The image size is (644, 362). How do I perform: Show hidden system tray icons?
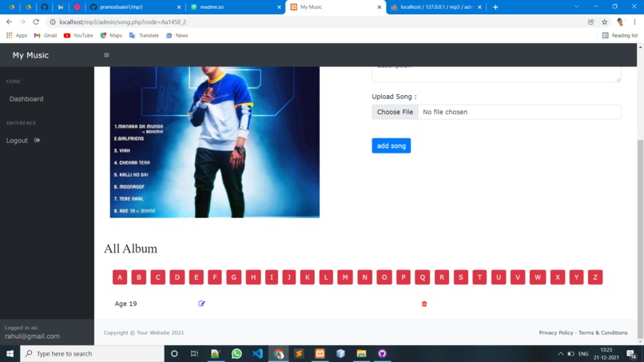pos(560,353)
